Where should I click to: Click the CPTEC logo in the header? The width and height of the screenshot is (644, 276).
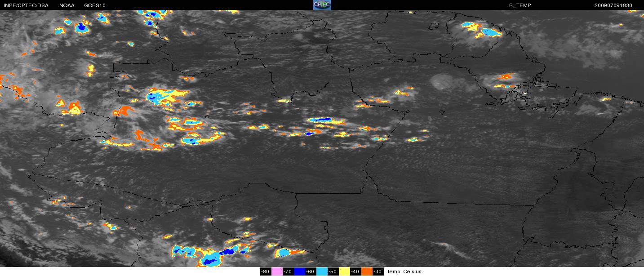322,5
